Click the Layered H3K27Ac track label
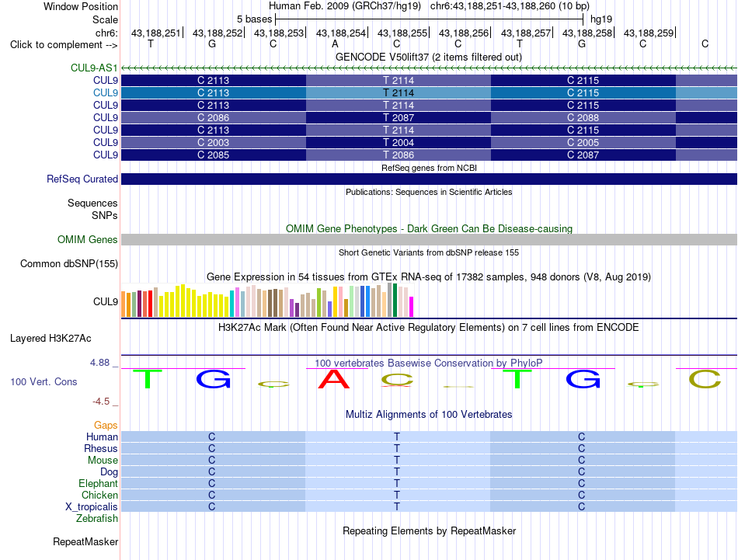The height and width of the screenshot is (560, 738). (x=50, y=339)
